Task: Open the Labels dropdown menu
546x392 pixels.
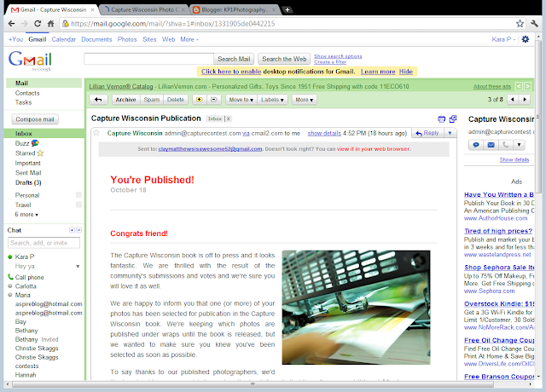Action: [x=272, y=100]
